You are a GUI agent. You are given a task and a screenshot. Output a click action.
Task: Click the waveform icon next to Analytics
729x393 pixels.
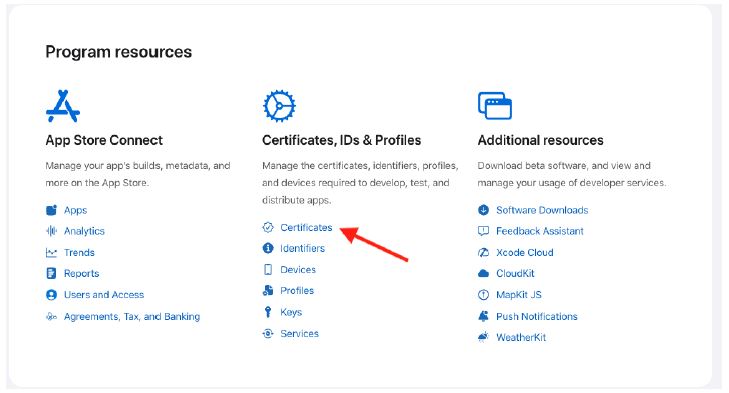click(51, 231)
